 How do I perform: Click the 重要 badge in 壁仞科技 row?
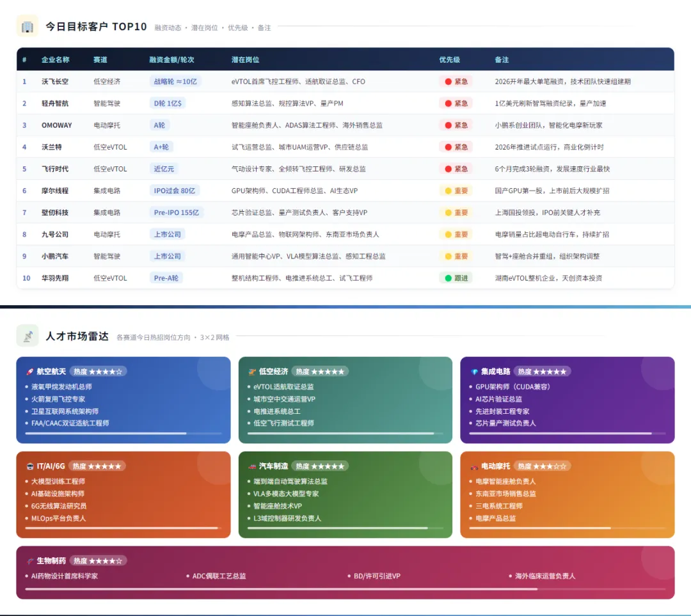[456, 213]
